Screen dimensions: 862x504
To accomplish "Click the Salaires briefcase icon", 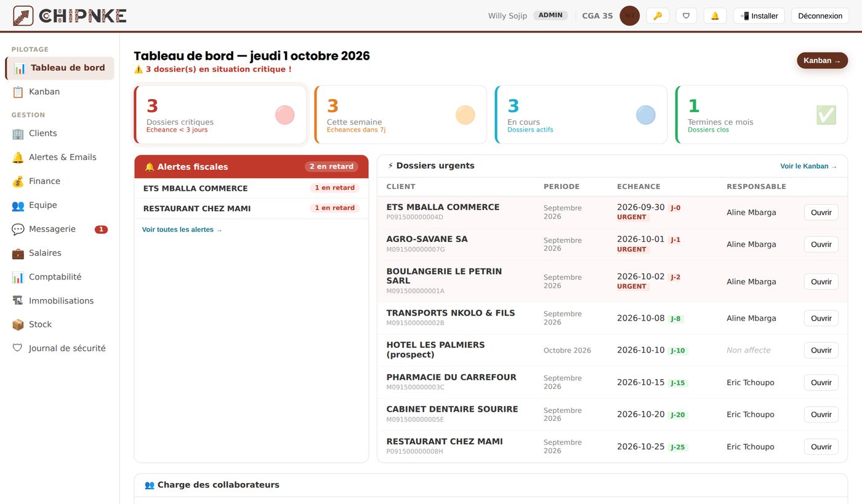I will coord(18,254).
